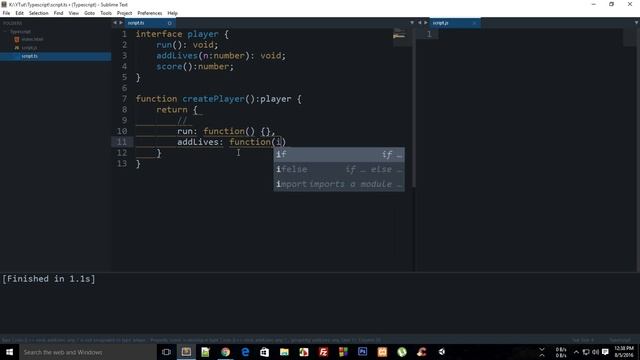The height and width of the screenshot is (360, 640).
Task: Close the script.js tab
Action: click(x=474, y=23)
